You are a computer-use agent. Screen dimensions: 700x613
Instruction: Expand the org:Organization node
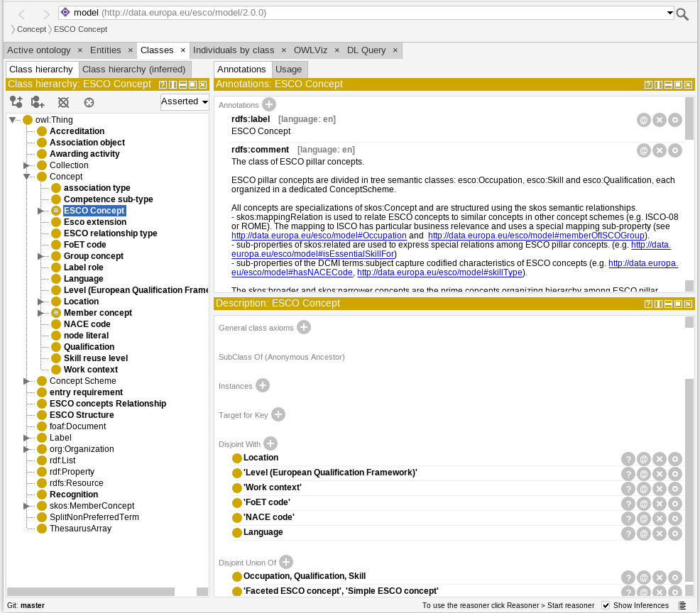pyautogui.click(x=27, y=449)
